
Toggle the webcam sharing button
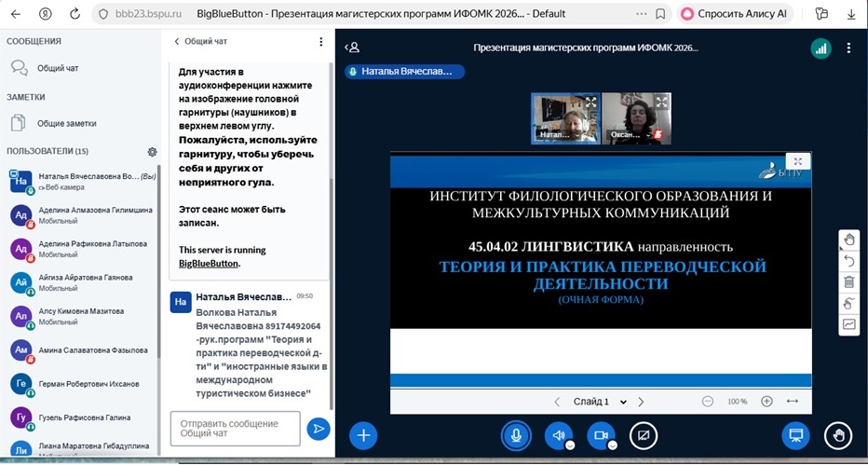[x=600, y=435]
